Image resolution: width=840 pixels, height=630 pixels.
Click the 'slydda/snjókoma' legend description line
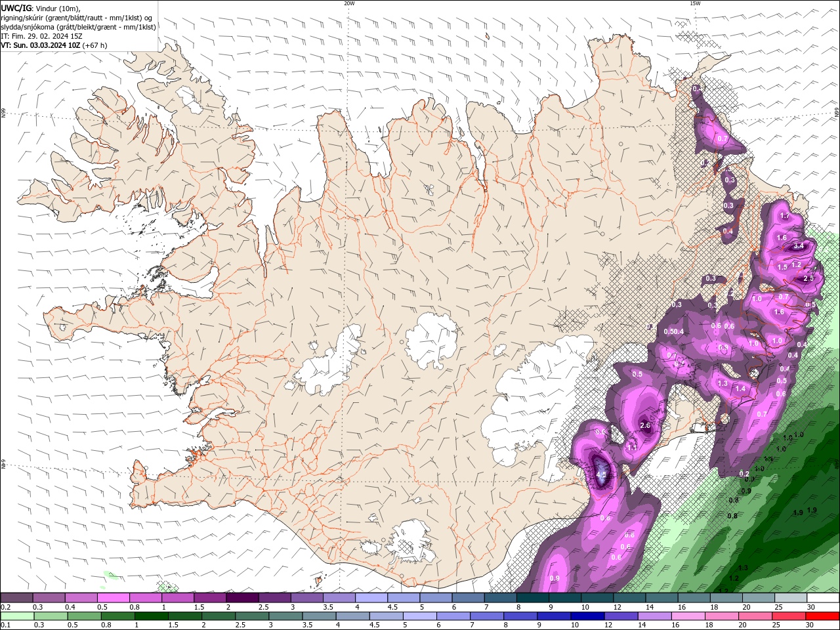(78, 27)
